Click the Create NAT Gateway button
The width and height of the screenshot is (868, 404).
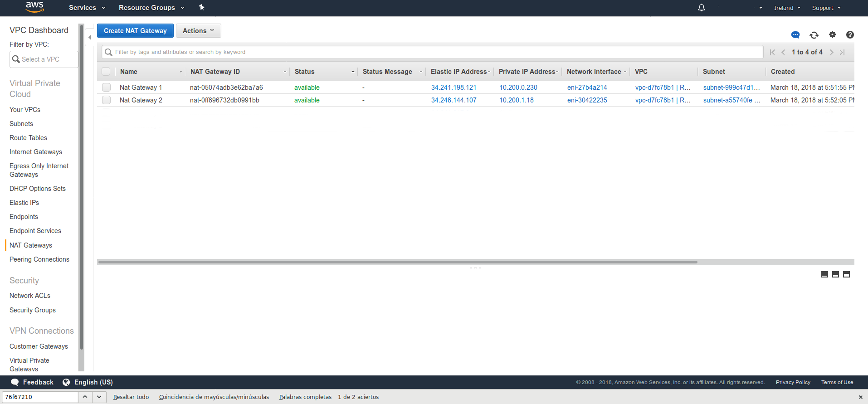tap(135, 31)
